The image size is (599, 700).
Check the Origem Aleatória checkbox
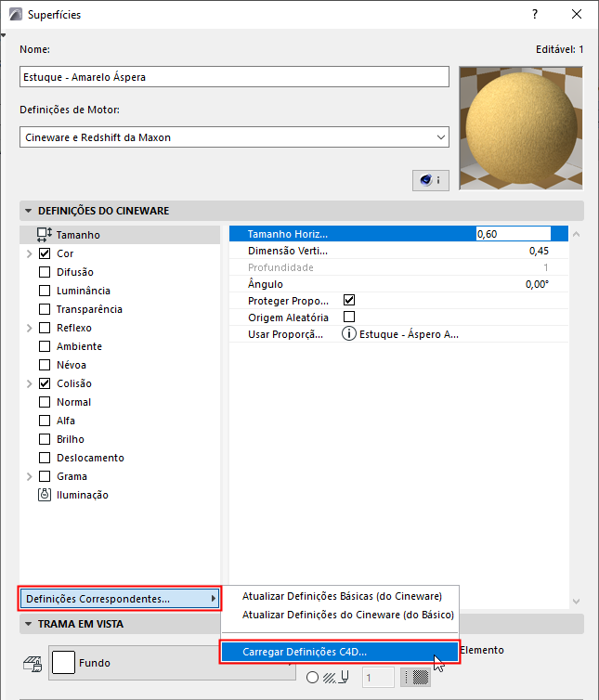coord(349,317)
